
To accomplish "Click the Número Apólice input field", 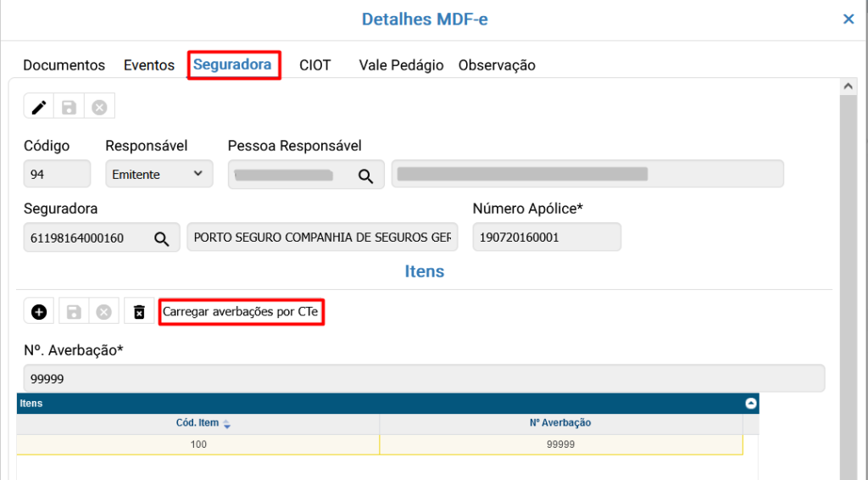I will [547, 237].
